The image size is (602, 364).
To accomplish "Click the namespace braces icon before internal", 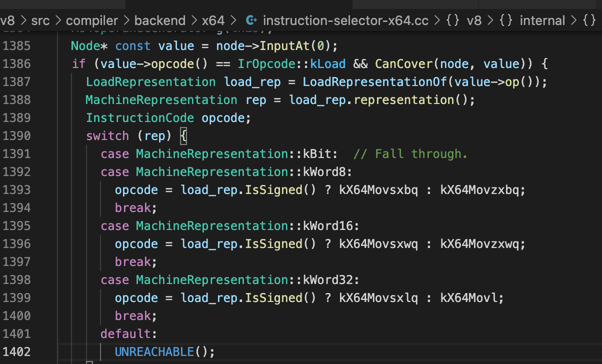I will 506,20.
